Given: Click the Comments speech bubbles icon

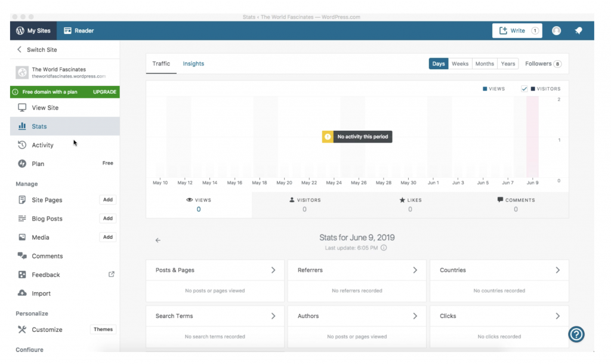Looking at the screenshot, I should (x=22, y=255).
